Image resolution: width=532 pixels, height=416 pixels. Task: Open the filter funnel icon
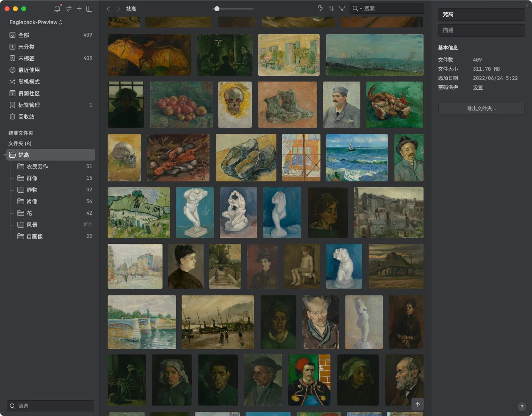342,8
